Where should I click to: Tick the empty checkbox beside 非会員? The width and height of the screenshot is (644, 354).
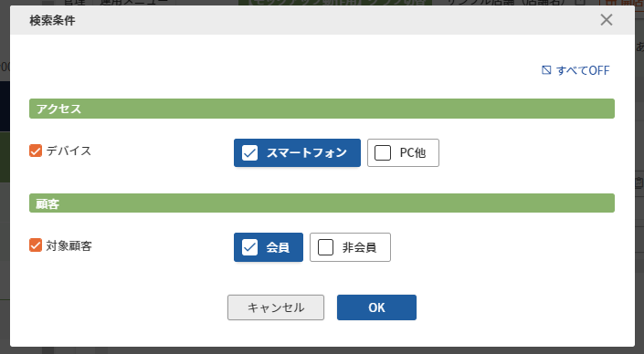tap(325, 247)
